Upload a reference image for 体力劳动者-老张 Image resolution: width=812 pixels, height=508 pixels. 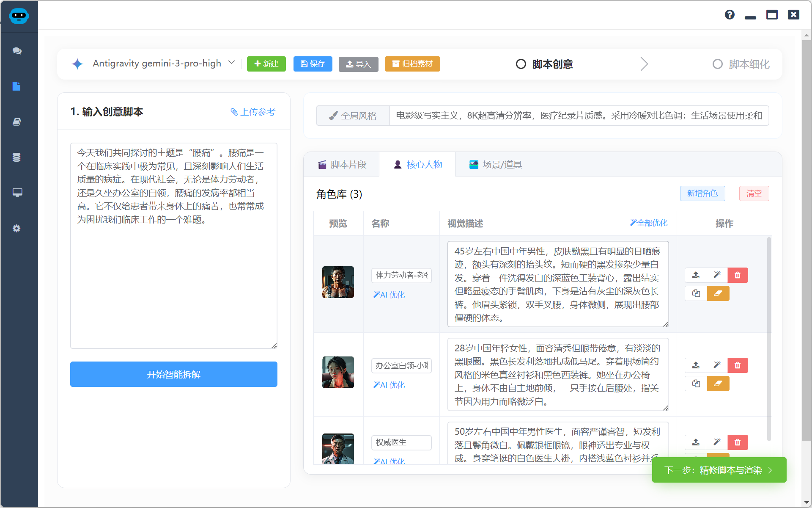pos(695,275)
